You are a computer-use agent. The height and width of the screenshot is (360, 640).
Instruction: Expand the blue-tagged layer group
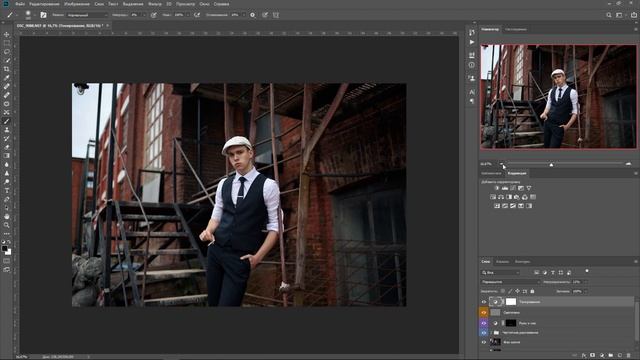491,333
